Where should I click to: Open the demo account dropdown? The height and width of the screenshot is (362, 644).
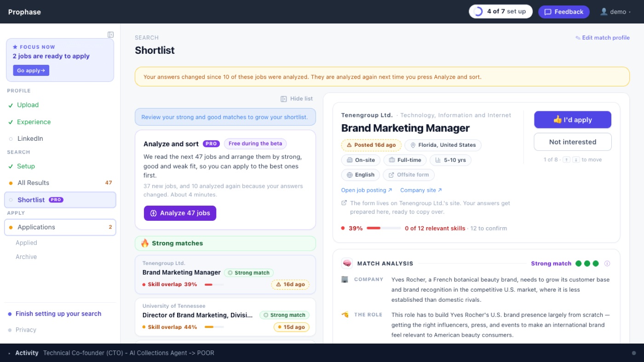point(615,12)
